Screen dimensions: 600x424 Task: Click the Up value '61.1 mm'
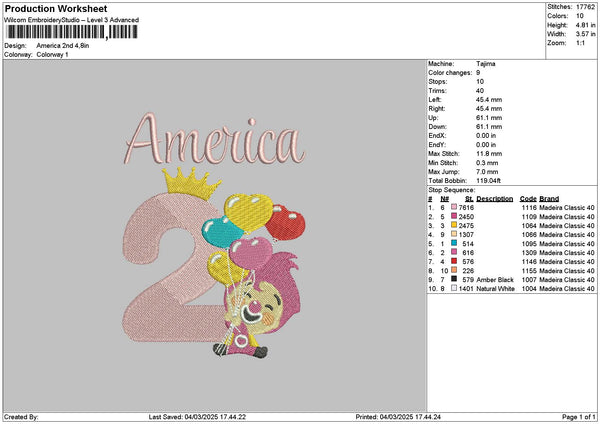(489, 118)
